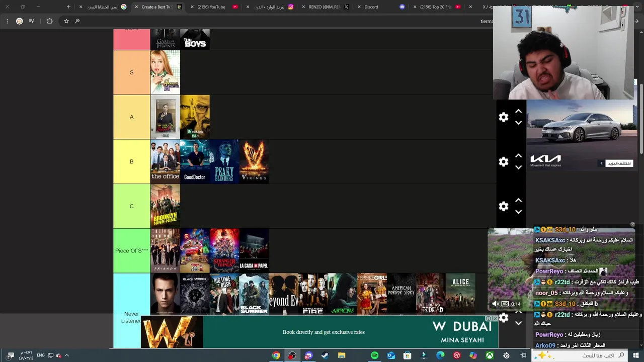Open settings gear for the Never Listened row
The height and width of the screenshot is (362, 644).
[x=504, y=318]
